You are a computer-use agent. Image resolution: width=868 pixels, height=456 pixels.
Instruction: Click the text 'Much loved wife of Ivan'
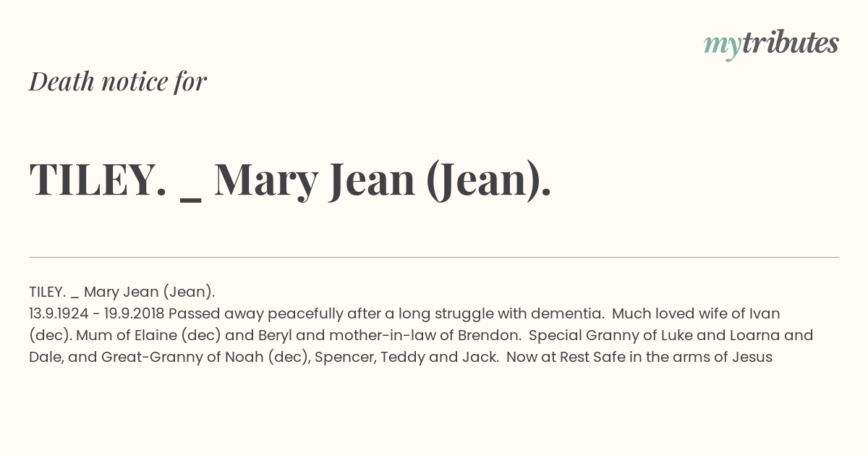[x=696, y=314]
